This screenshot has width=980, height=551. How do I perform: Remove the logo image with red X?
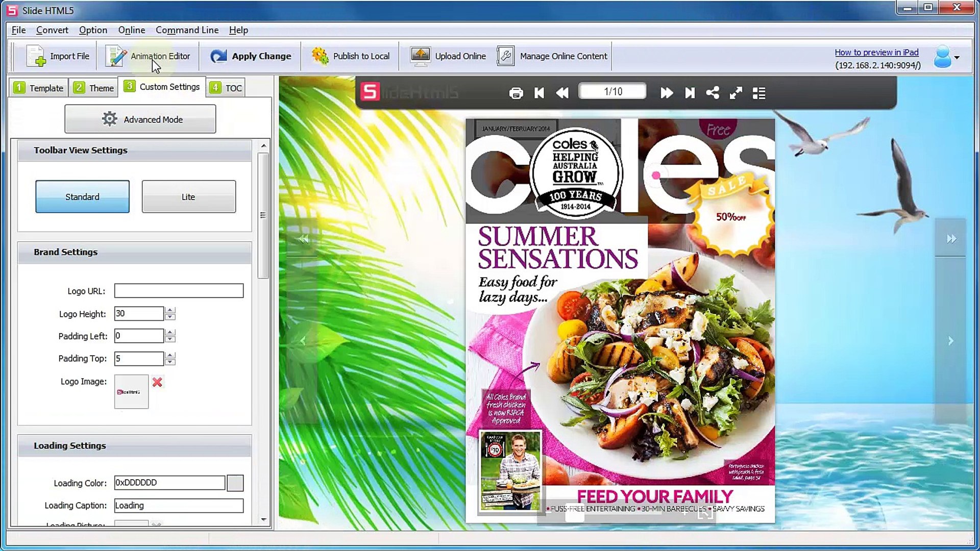pos(157,382)
